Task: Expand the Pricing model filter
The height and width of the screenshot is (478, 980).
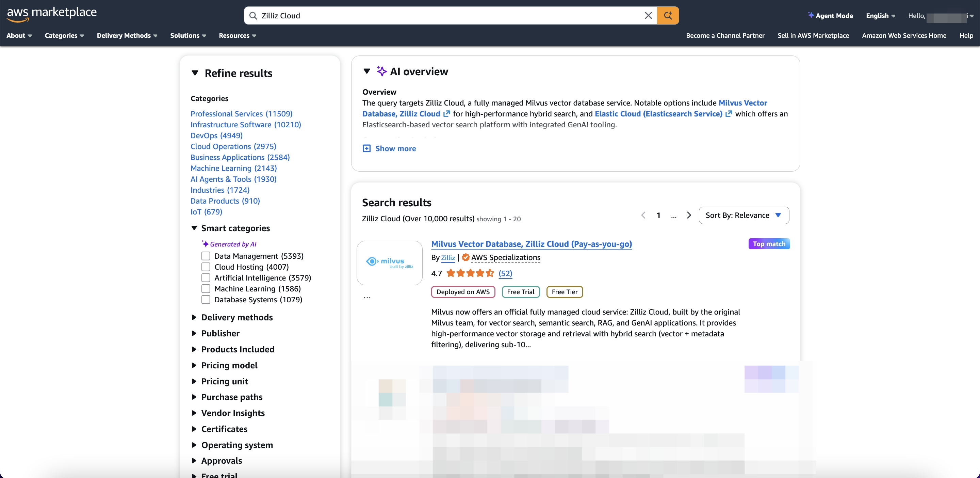Action: [x=225, y=365]
